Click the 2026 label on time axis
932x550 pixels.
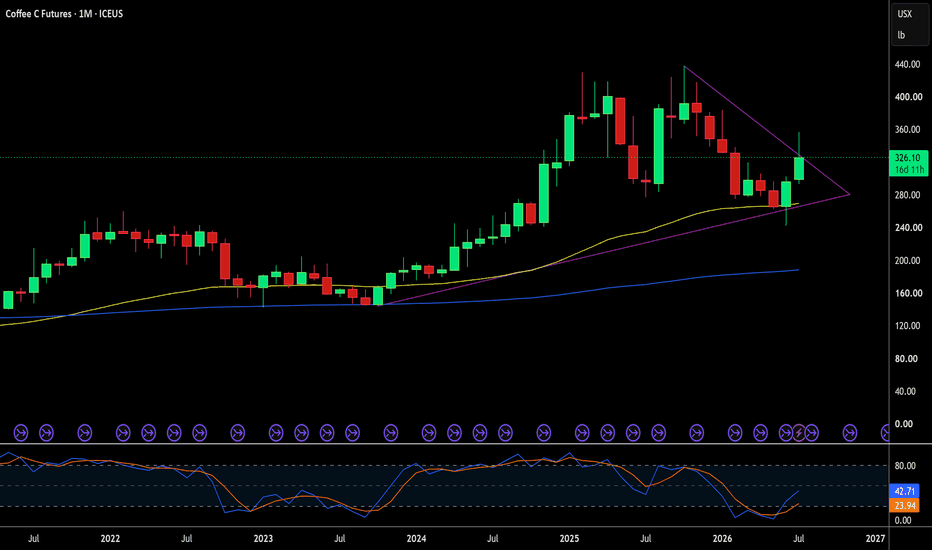722,539
